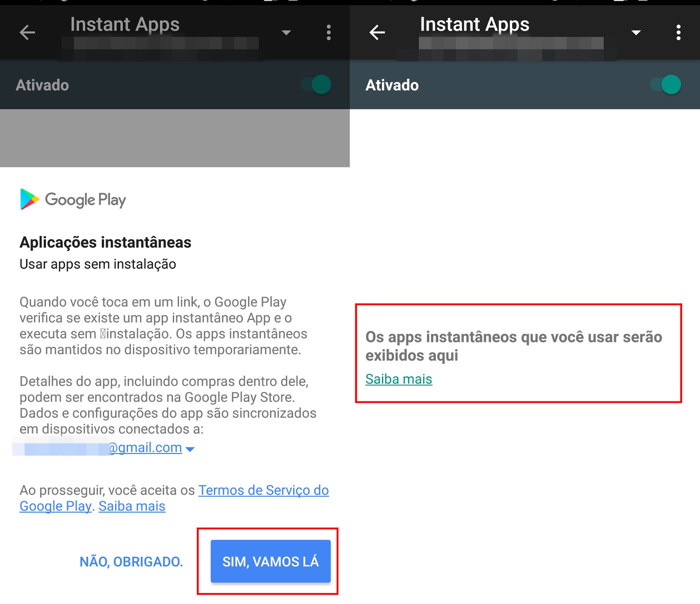Tap the SIM, VAMOS LÁ button

click(270, 561)
